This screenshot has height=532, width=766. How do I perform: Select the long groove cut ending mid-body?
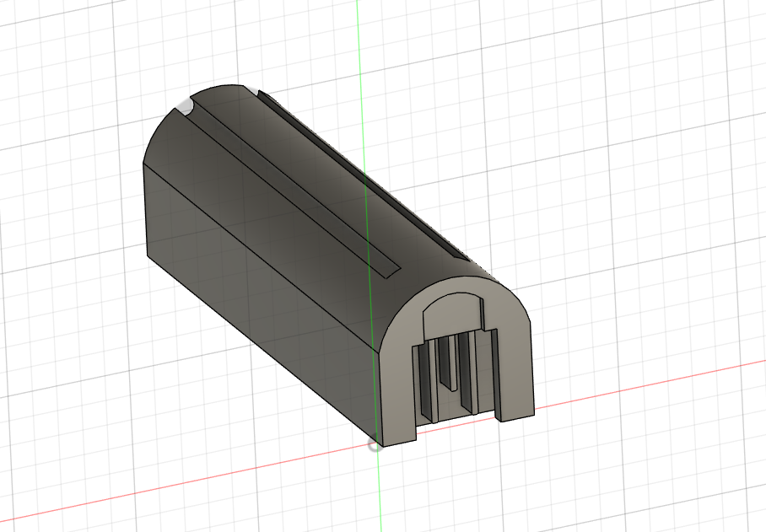293,191
